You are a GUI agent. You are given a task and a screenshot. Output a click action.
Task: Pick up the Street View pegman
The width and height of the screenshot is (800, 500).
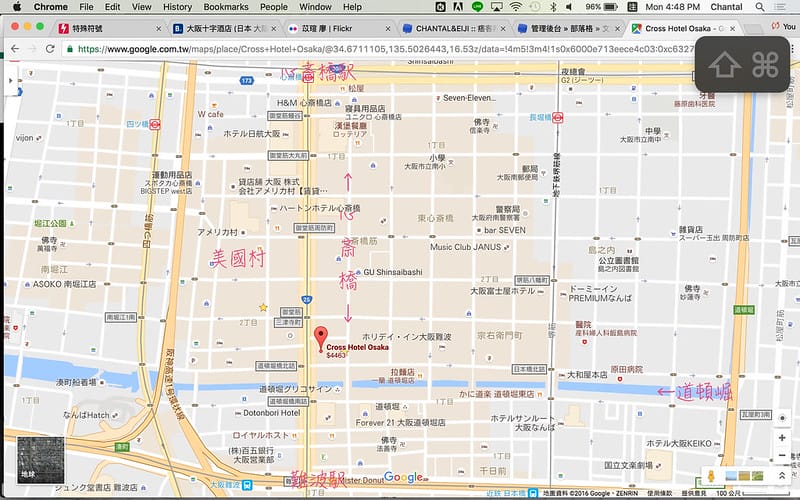click(711, 476)
